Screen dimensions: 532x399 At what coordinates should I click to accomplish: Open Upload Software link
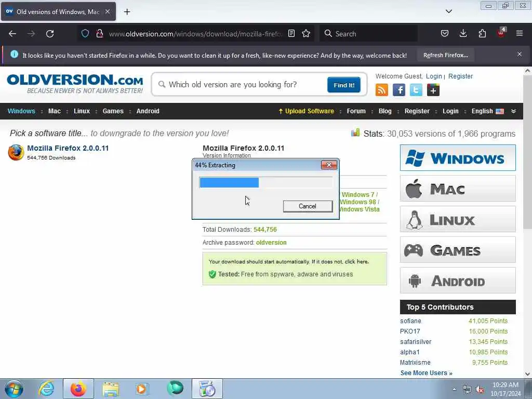(306, 111)
